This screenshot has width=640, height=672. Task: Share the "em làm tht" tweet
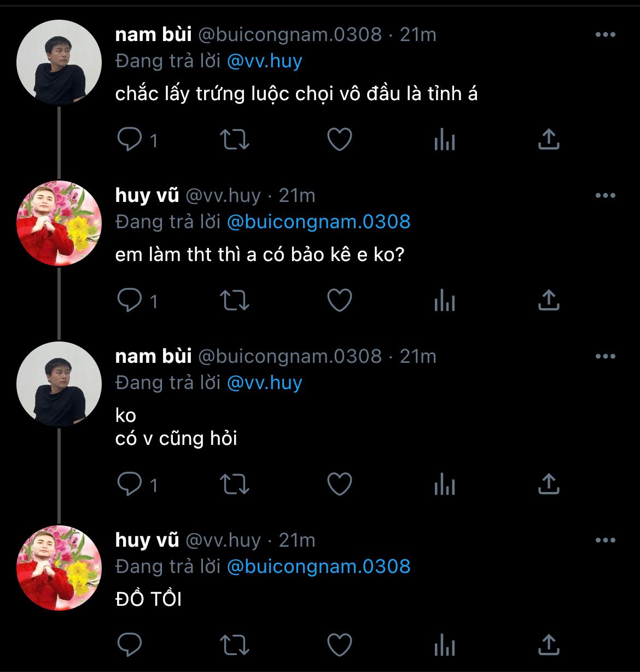pos(549,300)
